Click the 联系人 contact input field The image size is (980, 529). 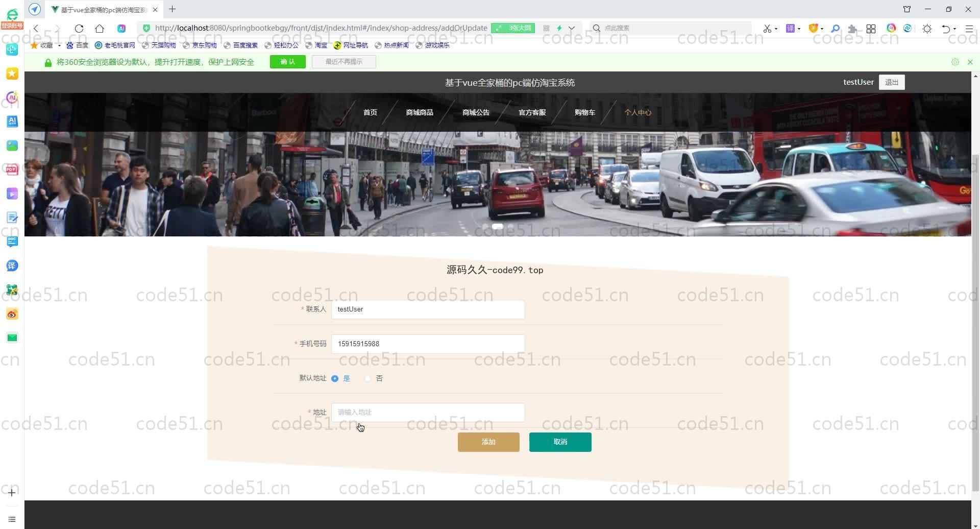(x=428, y=309)
